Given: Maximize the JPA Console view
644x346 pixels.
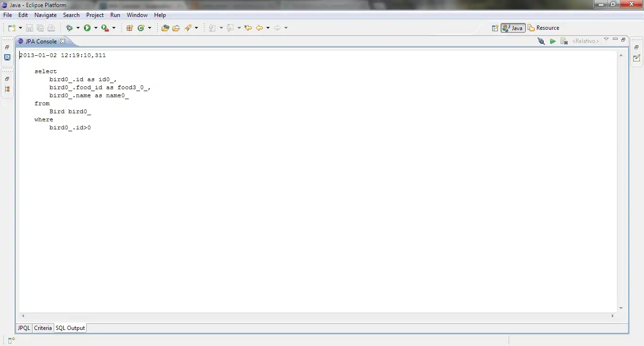Looking at the screenshot, I should click(623, 40).
